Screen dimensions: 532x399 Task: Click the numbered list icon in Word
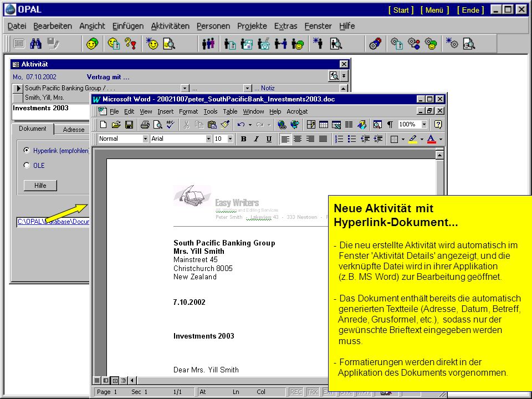pyautogui.click(x=339, y=139)
